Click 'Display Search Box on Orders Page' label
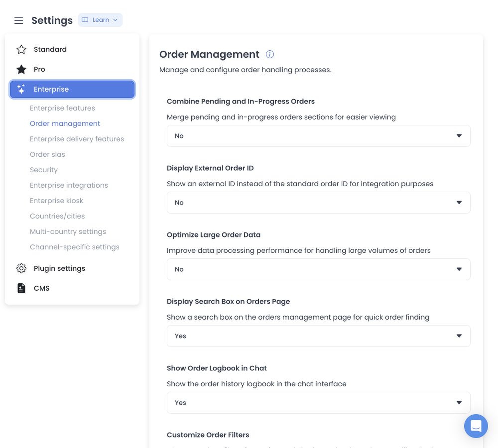Image resolution: width=498 pixels, height=448 pixels. [x=228, y=301]
